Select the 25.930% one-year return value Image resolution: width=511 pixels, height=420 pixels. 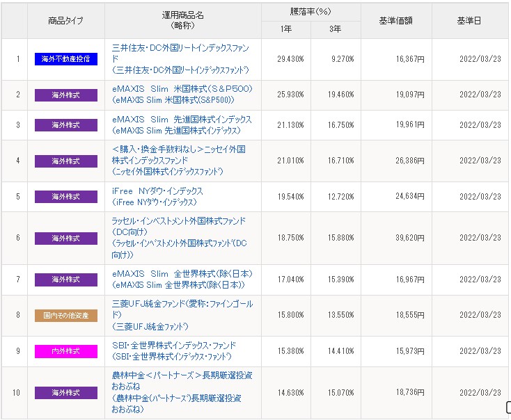click(291, 95)
